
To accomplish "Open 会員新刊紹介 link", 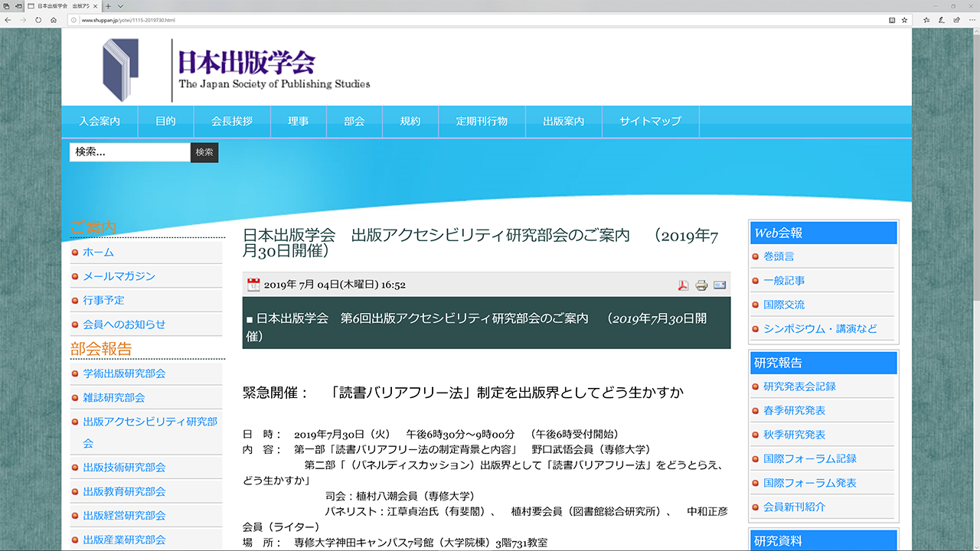I will (794, 507).
